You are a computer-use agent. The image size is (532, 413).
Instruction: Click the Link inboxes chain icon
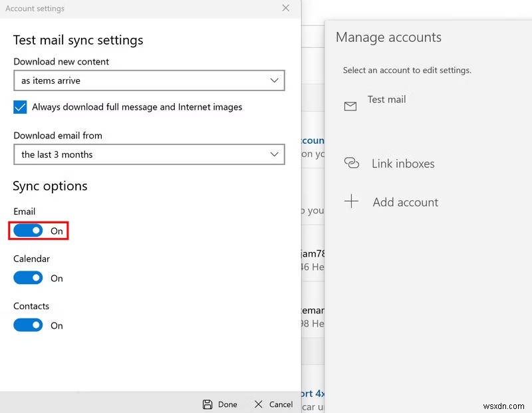pyautogui.click(x=352, y=164)
